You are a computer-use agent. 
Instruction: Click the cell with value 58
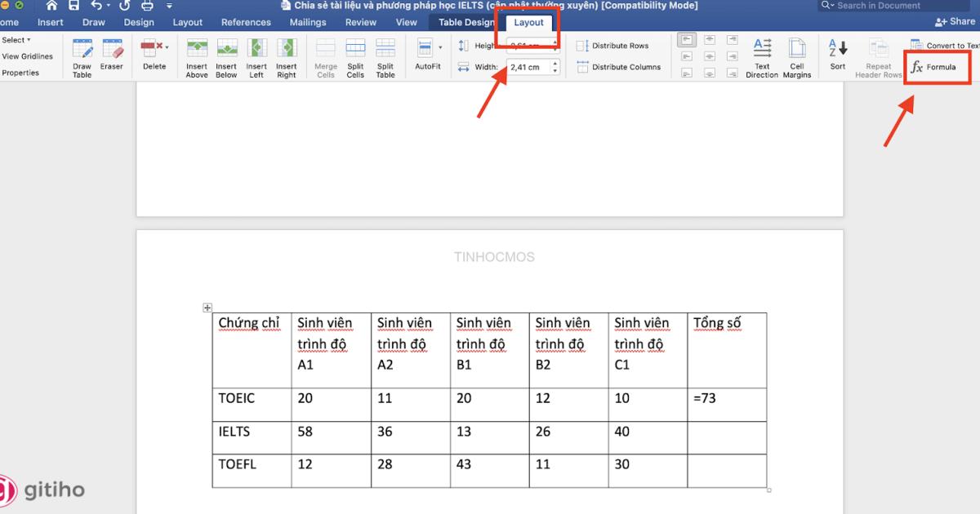click(331, 438)
